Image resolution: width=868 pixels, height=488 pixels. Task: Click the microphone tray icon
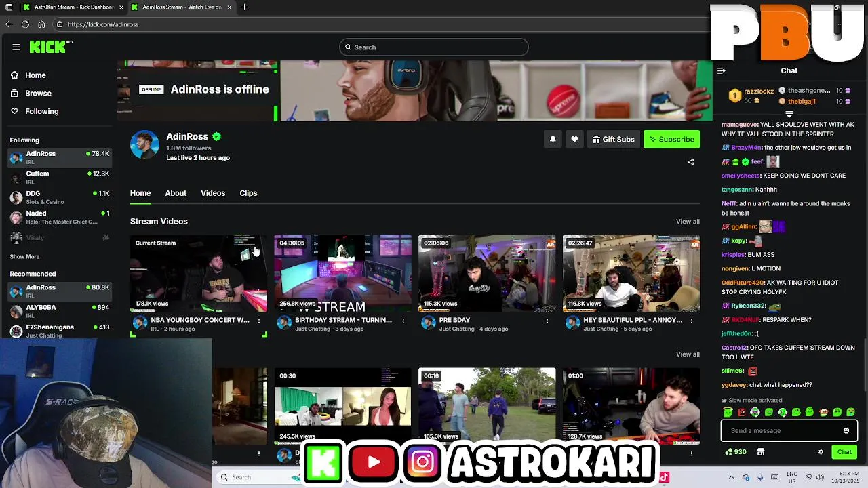point(760,477)
